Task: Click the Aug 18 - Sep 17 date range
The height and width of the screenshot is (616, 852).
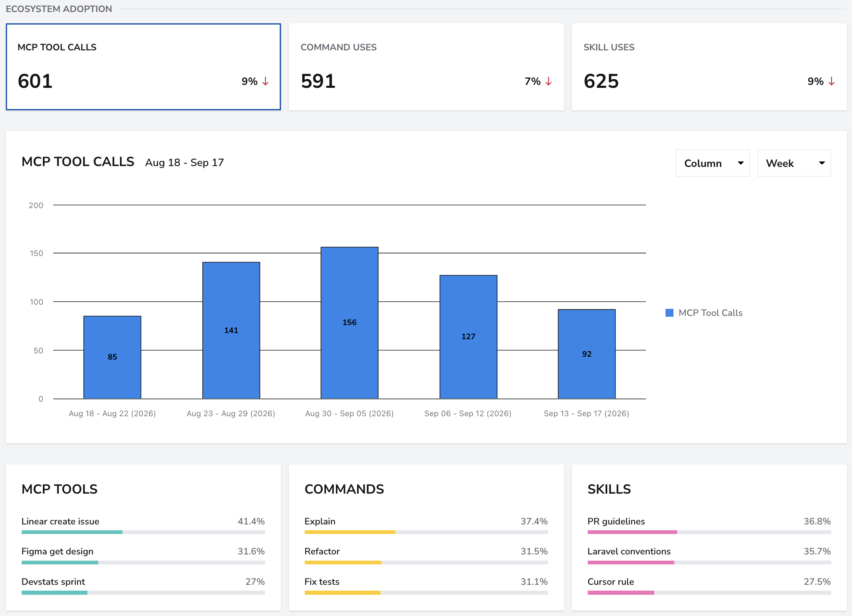Action: point(185,163)
